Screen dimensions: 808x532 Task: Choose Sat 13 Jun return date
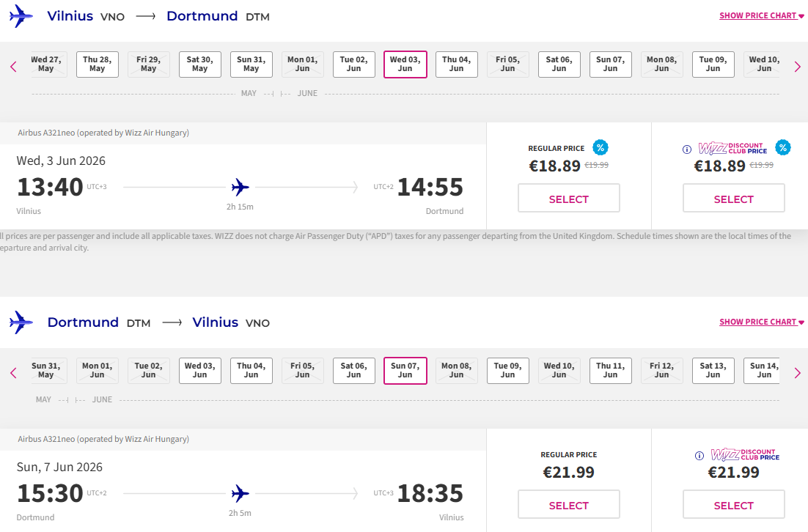point(713,371)
